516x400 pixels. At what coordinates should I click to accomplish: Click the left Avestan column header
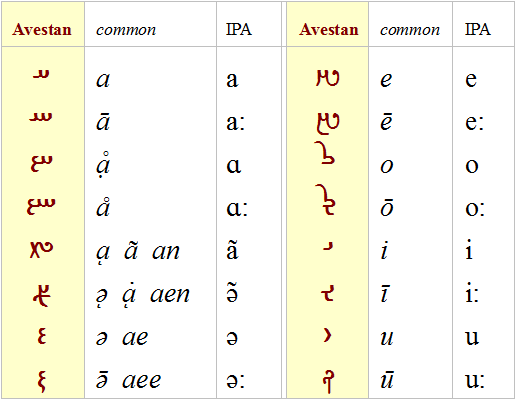(x=42, y=30)
